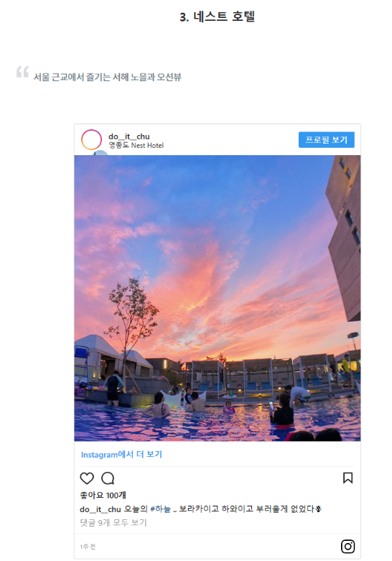Click the quote text 서울 근교에서 즐기는 서해 노을과 오션뷰
The image size is (392, 561).
(107, 77)
